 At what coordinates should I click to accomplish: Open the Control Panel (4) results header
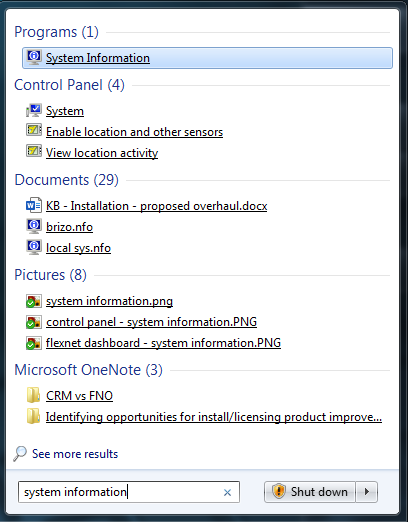point(69,85)
